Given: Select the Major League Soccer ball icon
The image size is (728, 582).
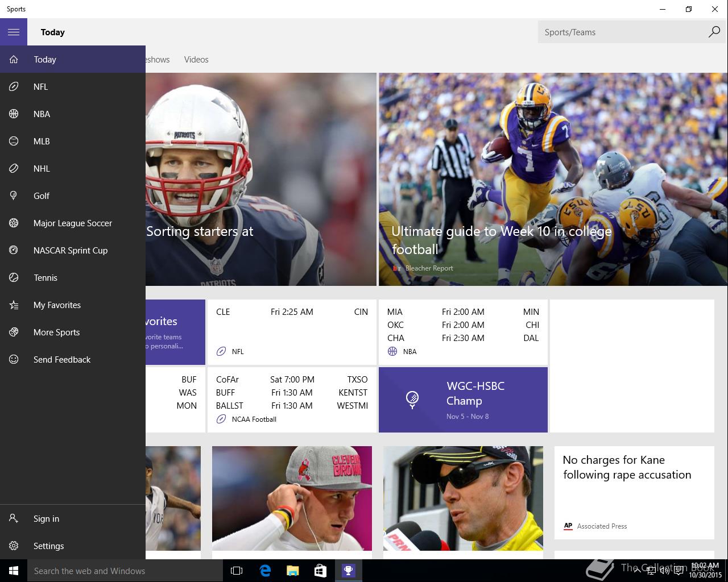Looking at the screenshot, I should tap(14, 223).
